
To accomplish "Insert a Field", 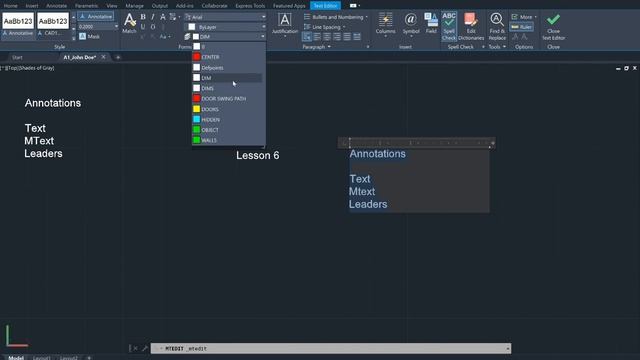I will coord(431,23).
